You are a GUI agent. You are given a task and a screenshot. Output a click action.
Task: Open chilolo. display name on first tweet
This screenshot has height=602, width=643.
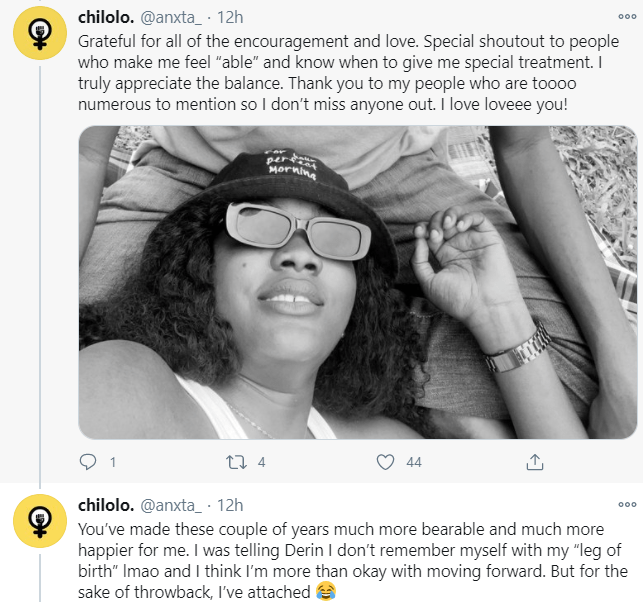pyautogui.click(x=107, y=18)
